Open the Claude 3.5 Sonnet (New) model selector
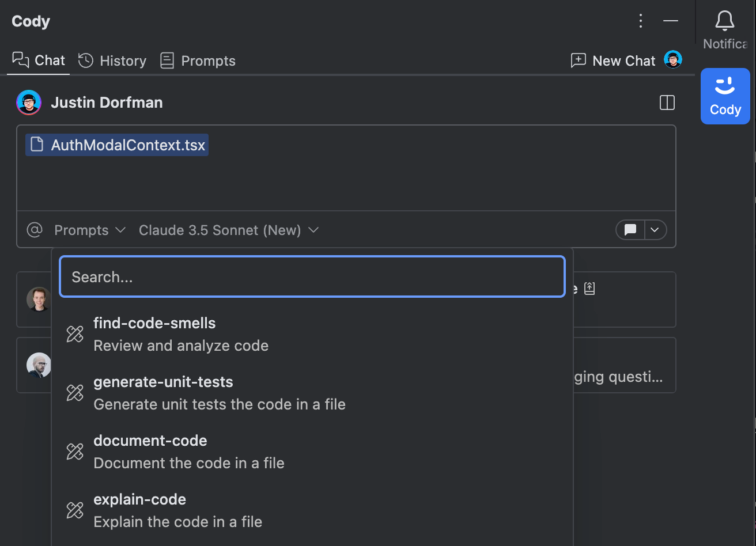This screenshot has height=546, width=756. click(229, 230)
